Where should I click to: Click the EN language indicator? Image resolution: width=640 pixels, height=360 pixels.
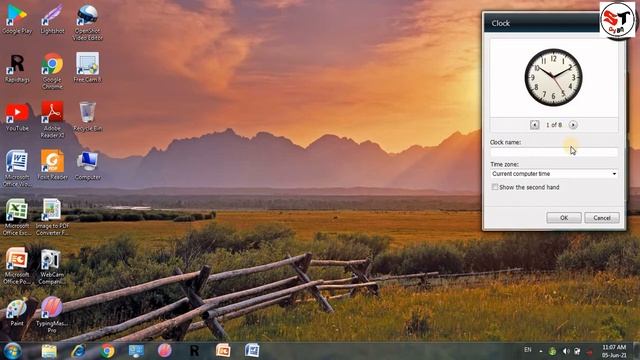click(527, 350)
